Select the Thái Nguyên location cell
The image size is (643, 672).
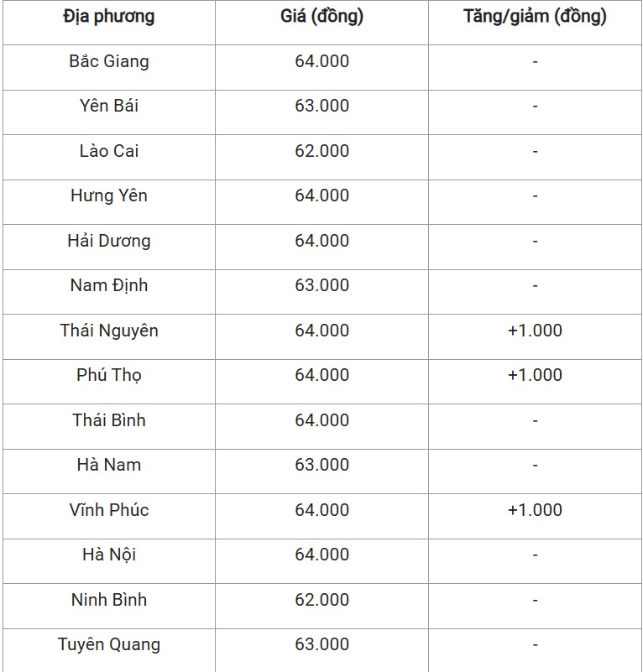[108, 331]
